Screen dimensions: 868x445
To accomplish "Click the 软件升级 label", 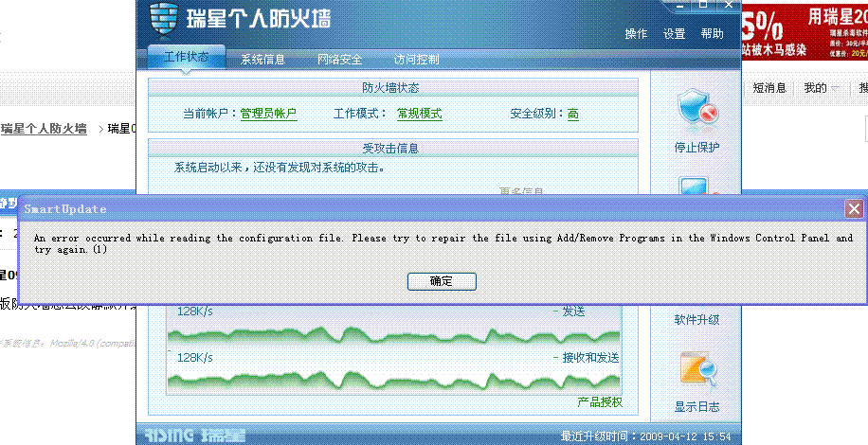I will click(696, 319).
